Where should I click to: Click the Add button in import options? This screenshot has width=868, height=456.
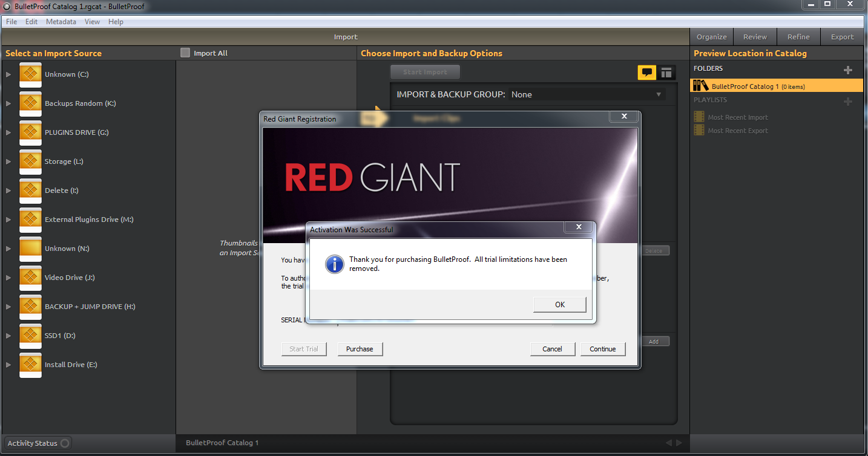[654, 341]
